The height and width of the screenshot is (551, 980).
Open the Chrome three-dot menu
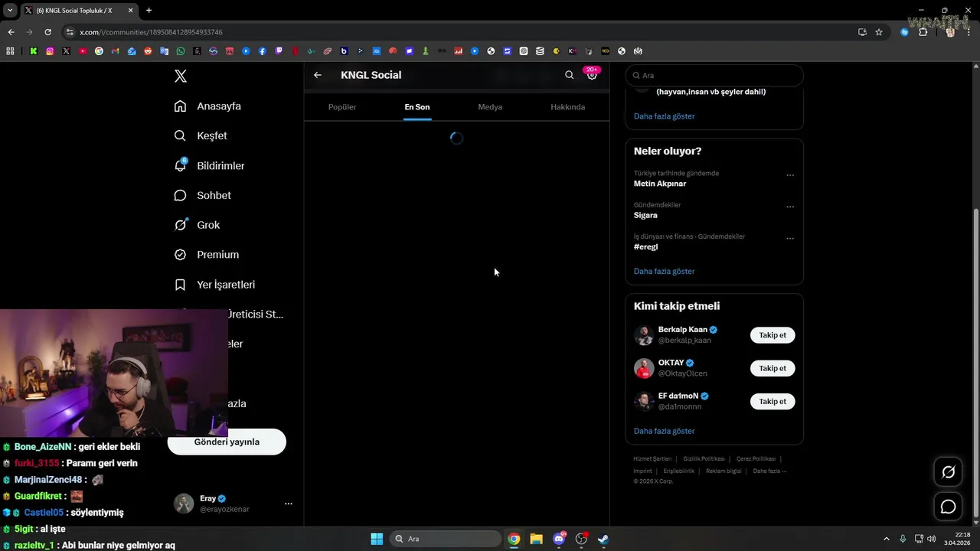click(969, 32)
